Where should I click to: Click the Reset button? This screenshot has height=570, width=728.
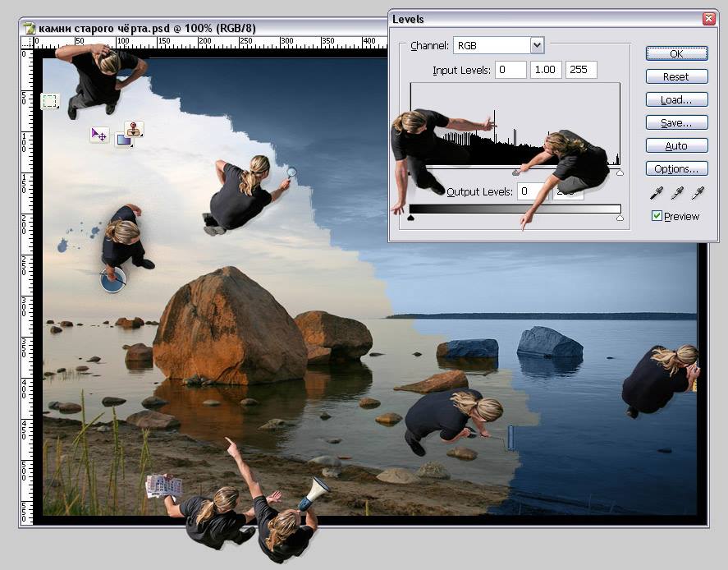pos(675,76)
